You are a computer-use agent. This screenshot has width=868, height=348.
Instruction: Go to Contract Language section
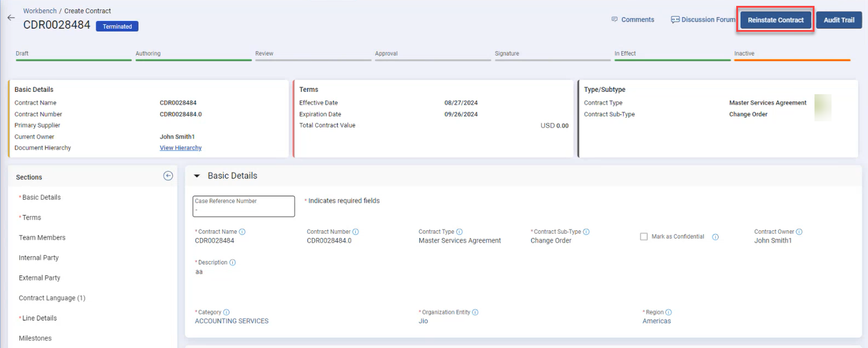coord(52,298)
